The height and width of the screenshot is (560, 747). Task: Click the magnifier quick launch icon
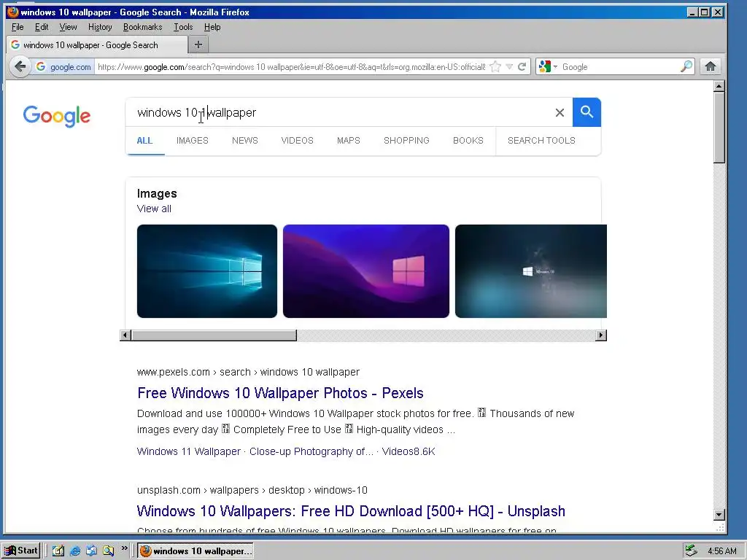pos(108,551)
